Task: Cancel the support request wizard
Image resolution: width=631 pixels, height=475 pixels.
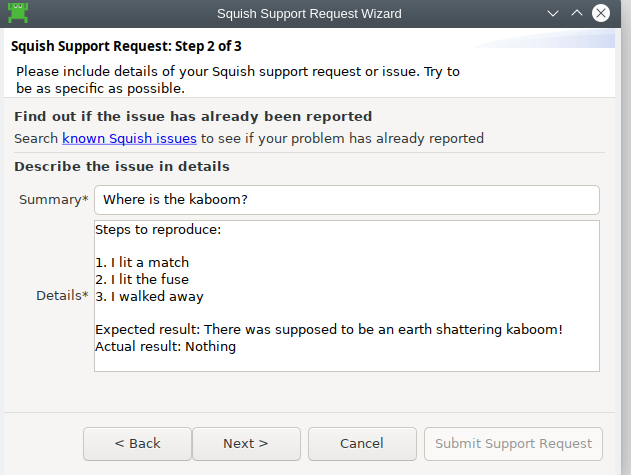Action: pos(362,444)
